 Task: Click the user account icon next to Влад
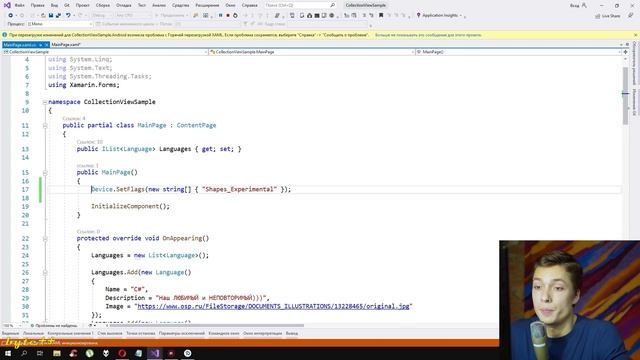pos(584,5)
